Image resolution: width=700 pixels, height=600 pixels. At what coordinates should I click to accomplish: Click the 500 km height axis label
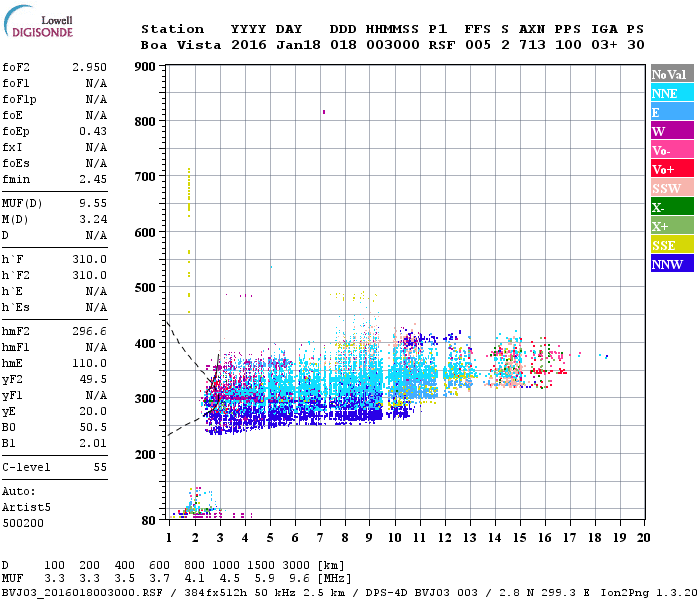click(x=145, y=288)
